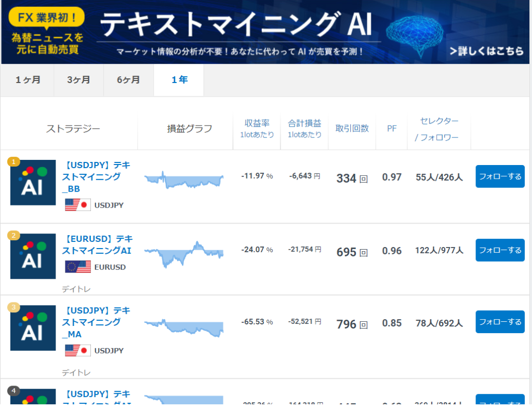Follow the USDJPY テキストマイニング_MA strategy

[x=500, y=322]
